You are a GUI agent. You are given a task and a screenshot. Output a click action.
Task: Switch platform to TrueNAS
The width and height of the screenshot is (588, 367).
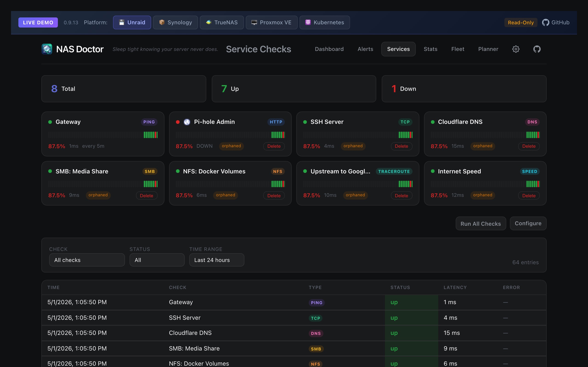(x=222, y=22)
